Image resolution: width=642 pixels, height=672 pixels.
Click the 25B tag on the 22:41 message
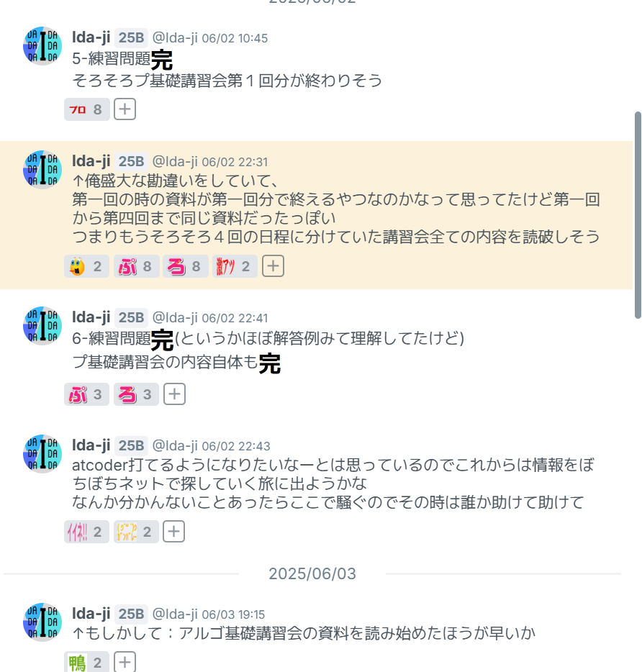(131, 317)
